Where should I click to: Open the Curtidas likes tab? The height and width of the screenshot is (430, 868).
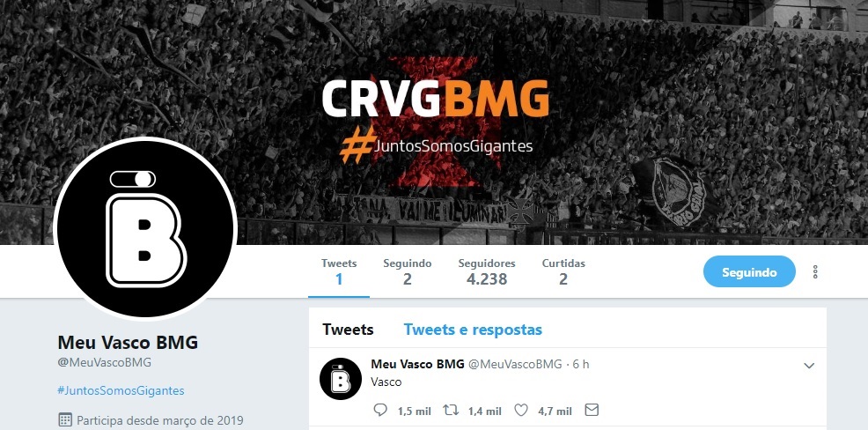(563, 271)
